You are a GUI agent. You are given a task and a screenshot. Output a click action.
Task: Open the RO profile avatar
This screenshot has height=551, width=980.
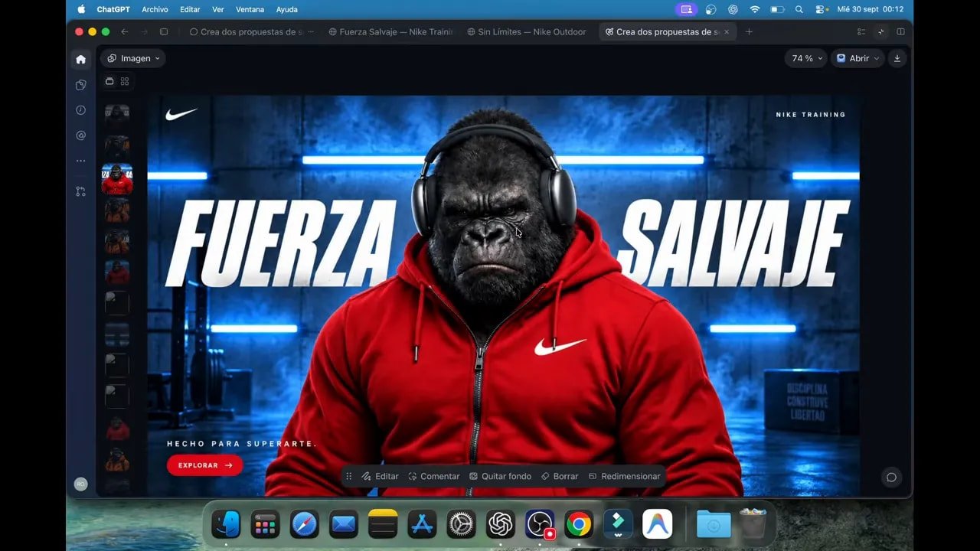80,484
